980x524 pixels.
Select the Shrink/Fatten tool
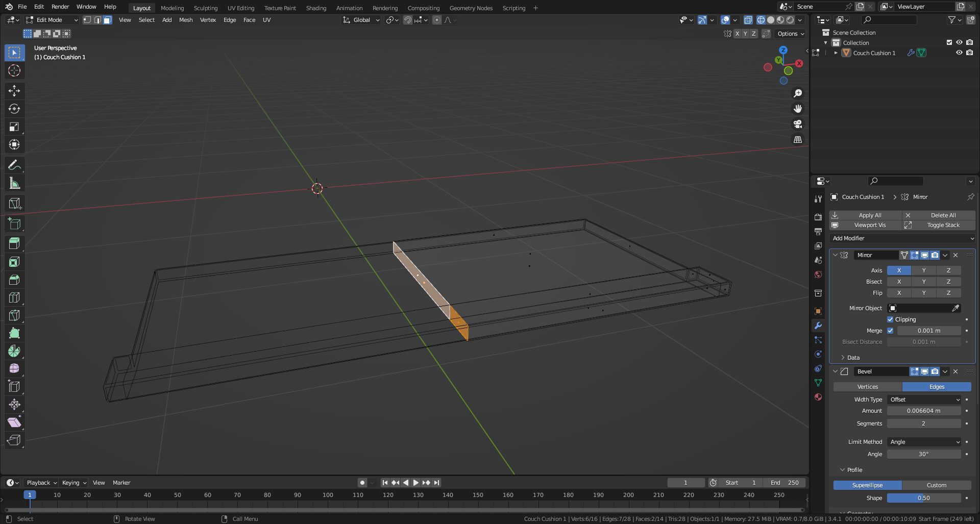tap(14, 404)
